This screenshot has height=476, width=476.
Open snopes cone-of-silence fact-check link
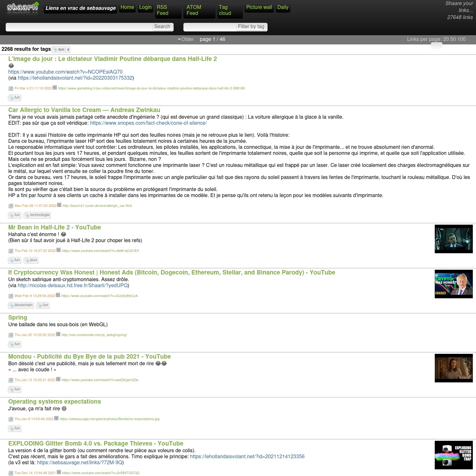click(x=148, y=123)
